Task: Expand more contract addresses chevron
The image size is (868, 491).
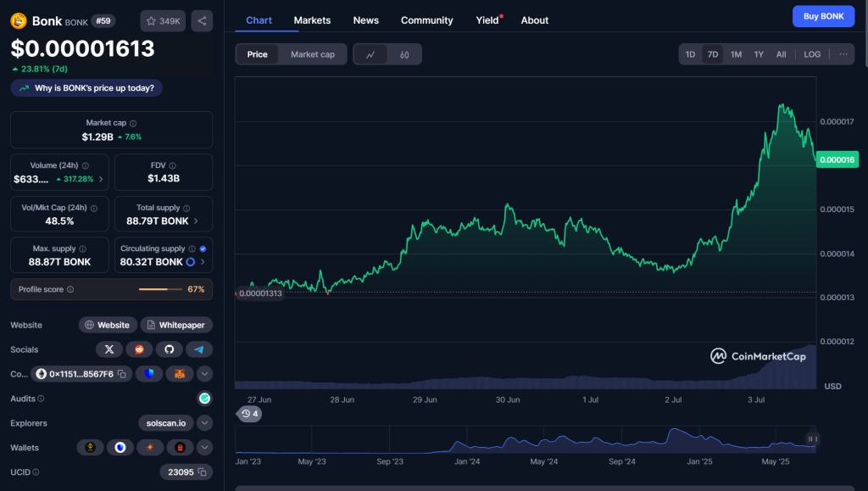Action: [205, 374]
